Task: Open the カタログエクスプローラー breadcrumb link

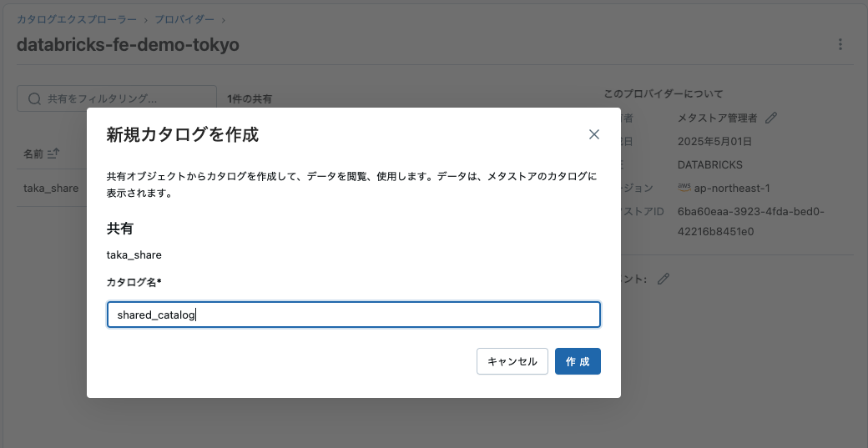Action: [77, 19]
